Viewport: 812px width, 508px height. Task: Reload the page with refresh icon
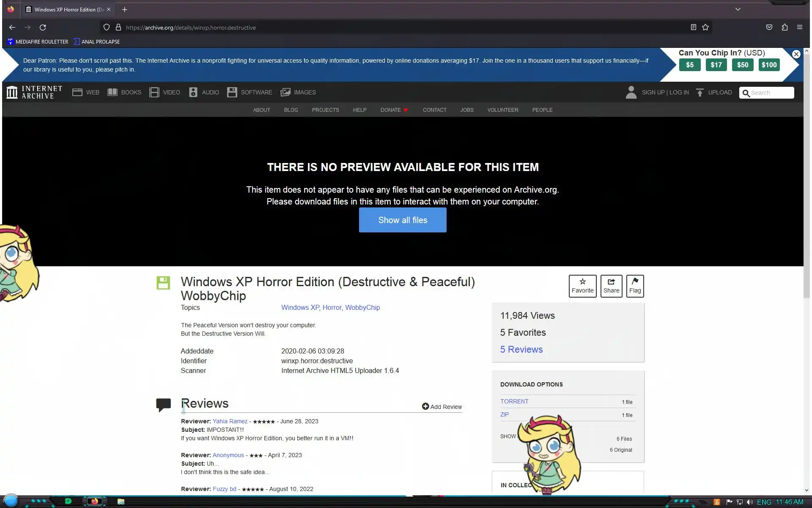43,28
